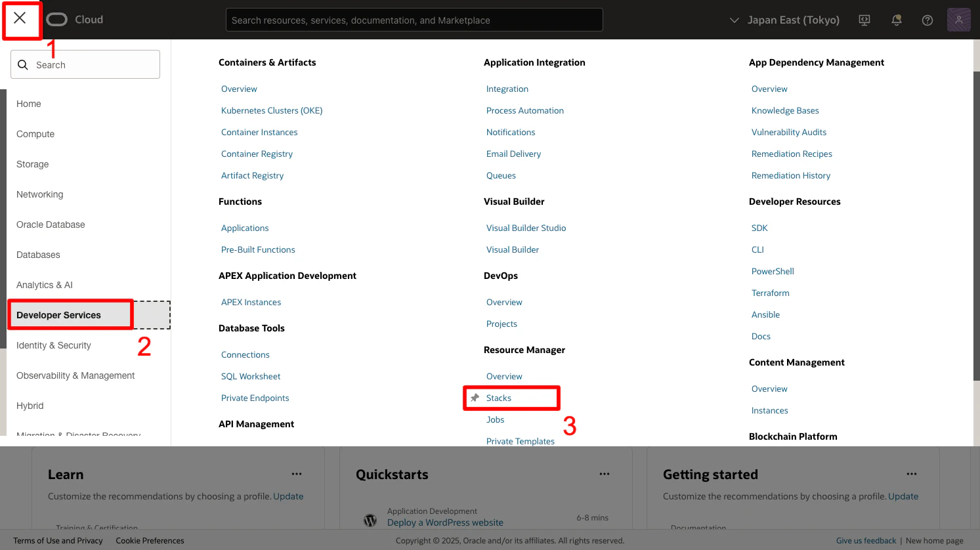Click the WordPress icon in Quickstarts
Image resolution: width=980 pixels, height=550 pixels.
(x=370, y=520)
